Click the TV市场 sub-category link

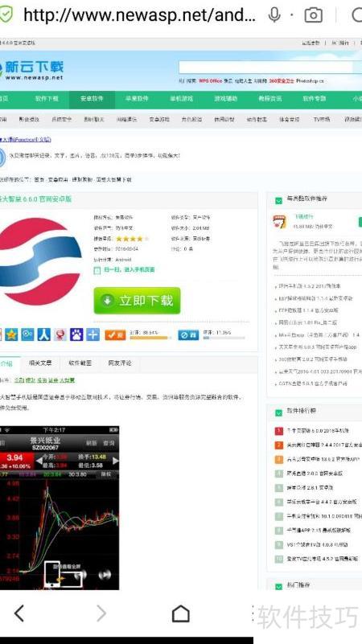click(x=322, y=120)
